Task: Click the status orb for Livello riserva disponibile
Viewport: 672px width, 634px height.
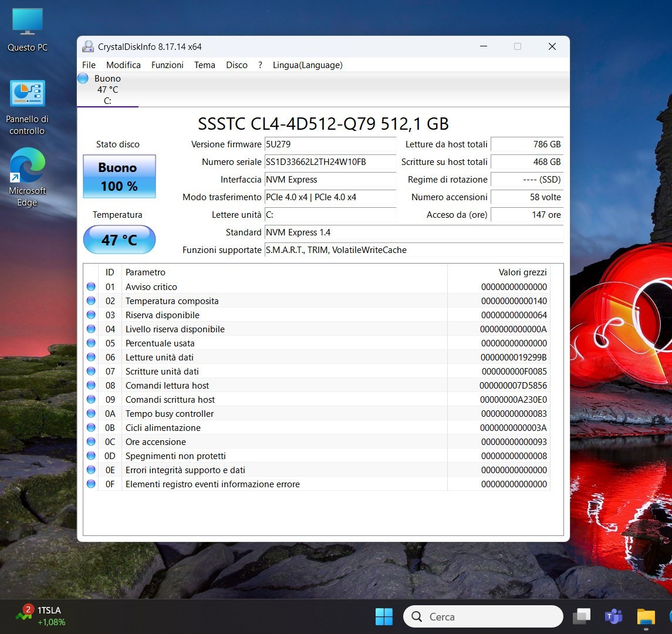Action: [91, 329]
